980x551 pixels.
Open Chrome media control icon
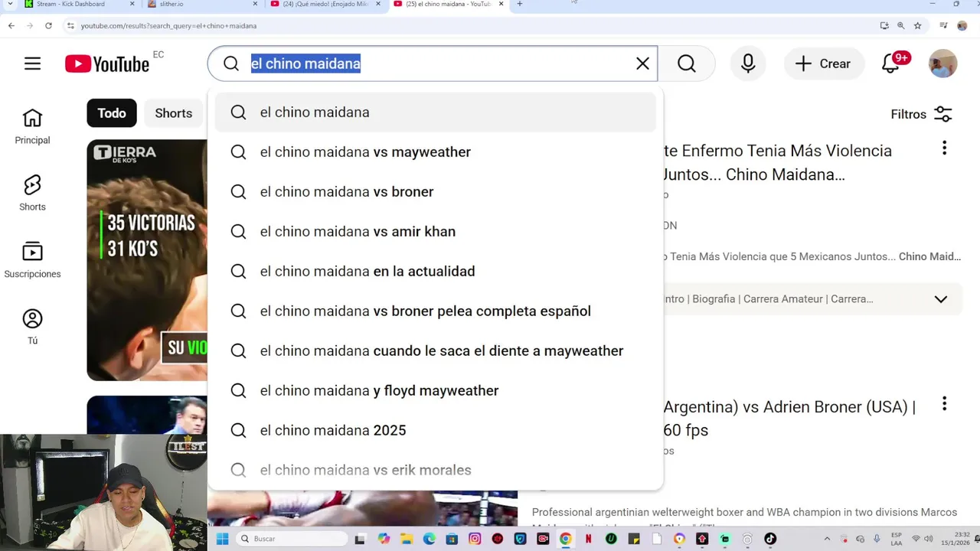[x=945, y=26]
